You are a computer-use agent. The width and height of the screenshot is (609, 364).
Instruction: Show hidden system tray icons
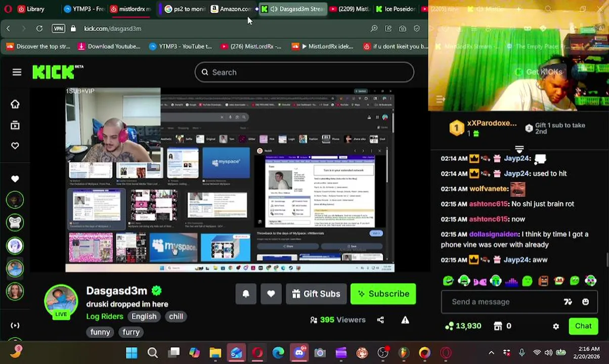coord(491,353)
